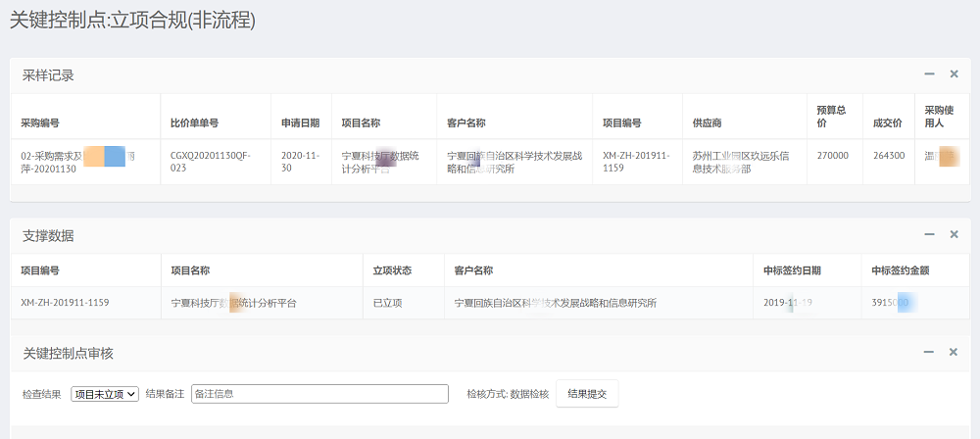Close the 支撑数据 panel
Screen dimensions: 980x439
point(954,235)
